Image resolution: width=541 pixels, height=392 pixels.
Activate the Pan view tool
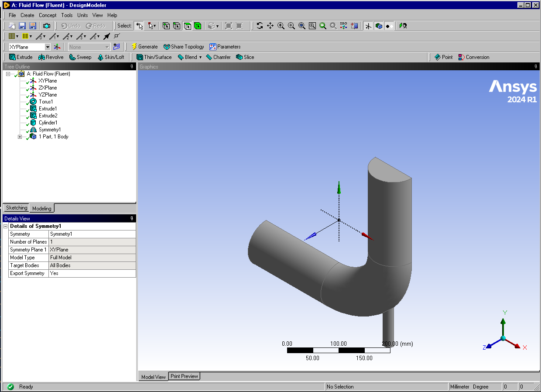tap(270, 26)
